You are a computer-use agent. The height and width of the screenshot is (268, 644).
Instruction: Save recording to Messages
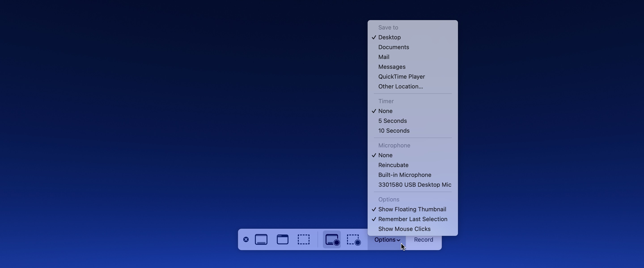392,67
